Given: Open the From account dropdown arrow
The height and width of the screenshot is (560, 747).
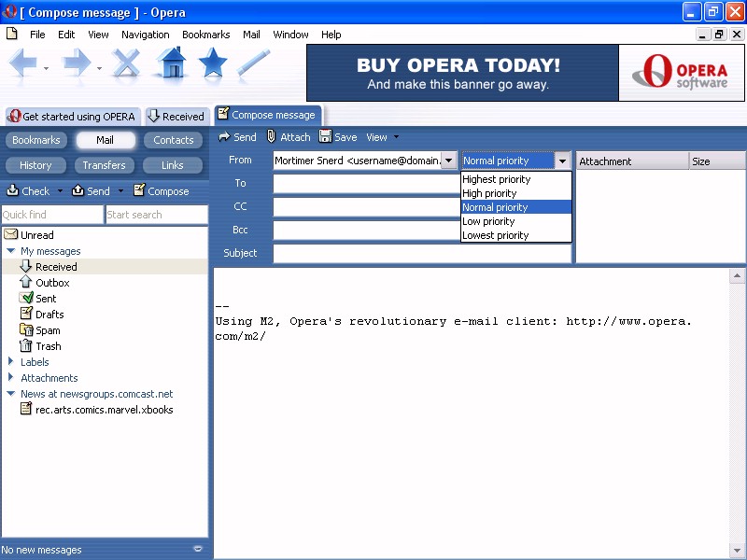Looking at the screenshot, I should 449,161.
